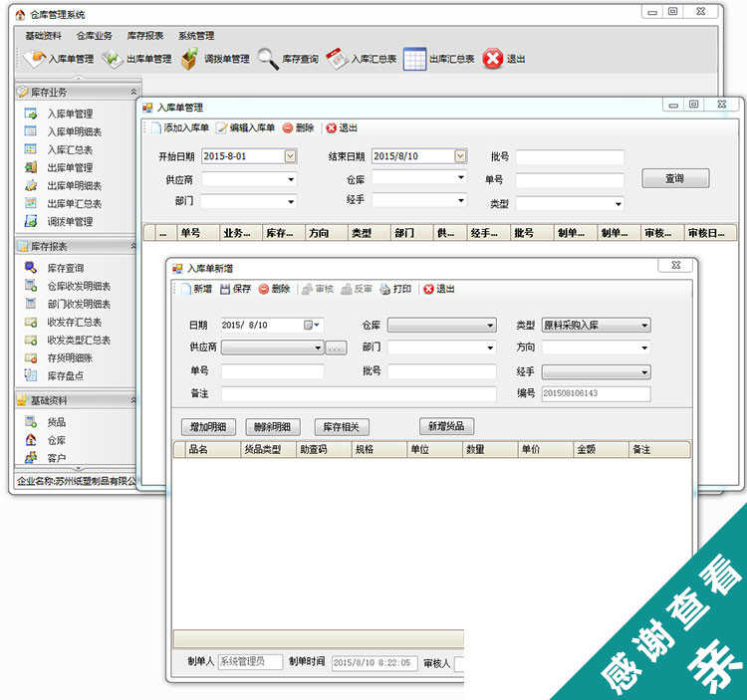Open 仓库收发明细表 in the sidebar
Screen dimensions: 747x700
[x=79, y=286]
